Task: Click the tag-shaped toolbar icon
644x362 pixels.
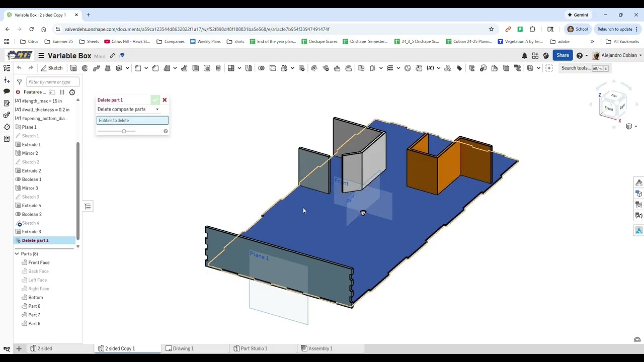Action: click(459, 68)
